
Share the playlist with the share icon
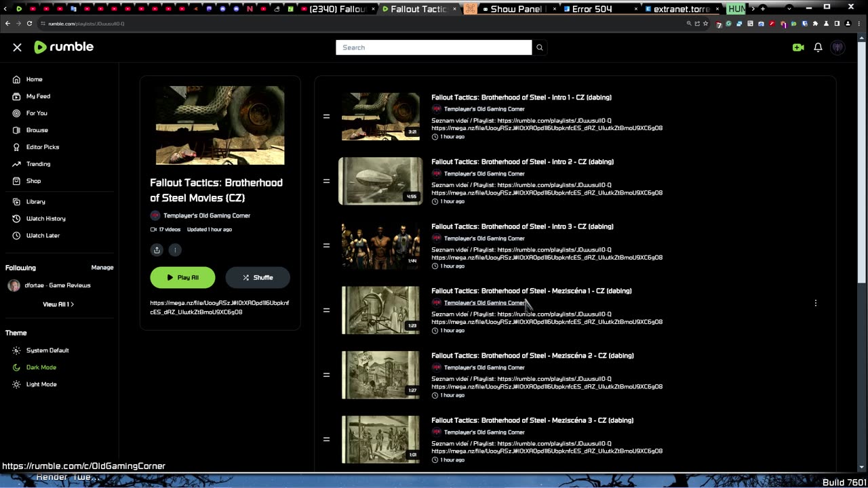[157, 250]
